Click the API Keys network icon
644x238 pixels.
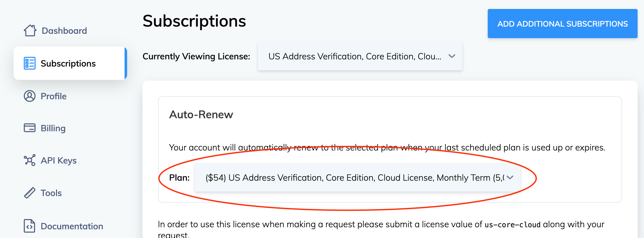[x=30, y=160]
